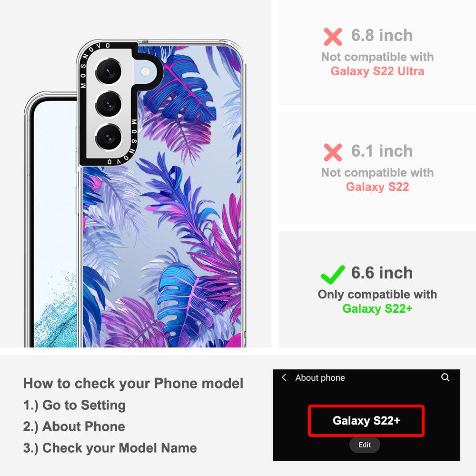Click the red X next to 6.8 inch

click(x=333, y=37)
